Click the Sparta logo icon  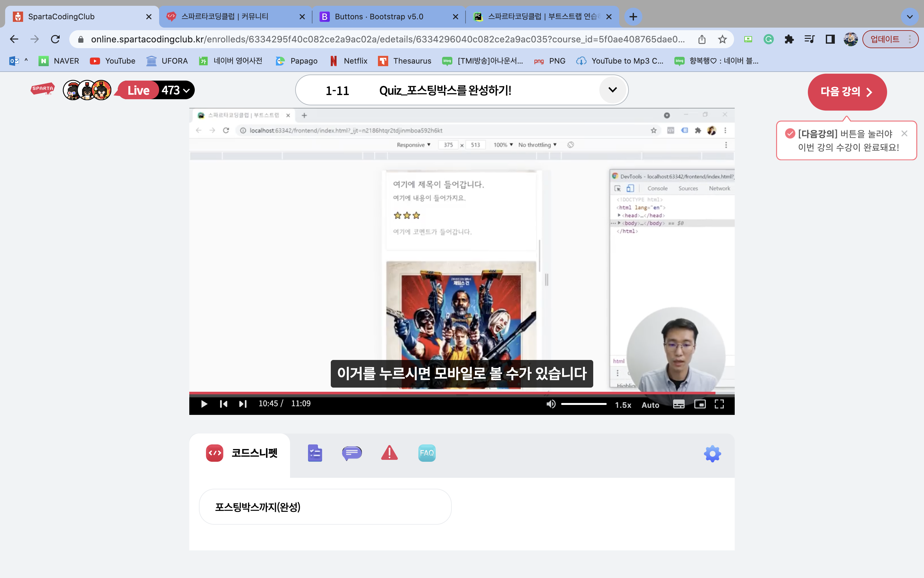[42, 89]
